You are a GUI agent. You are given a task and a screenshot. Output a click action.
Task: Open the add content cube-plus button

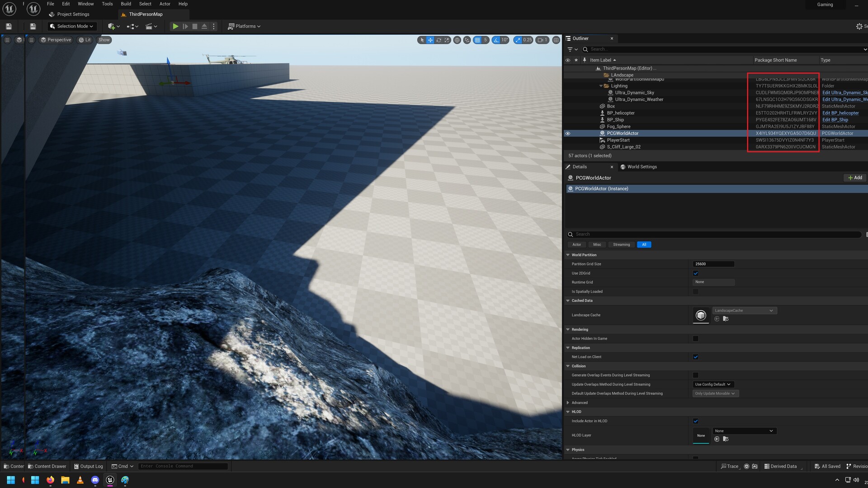point(112,26)
